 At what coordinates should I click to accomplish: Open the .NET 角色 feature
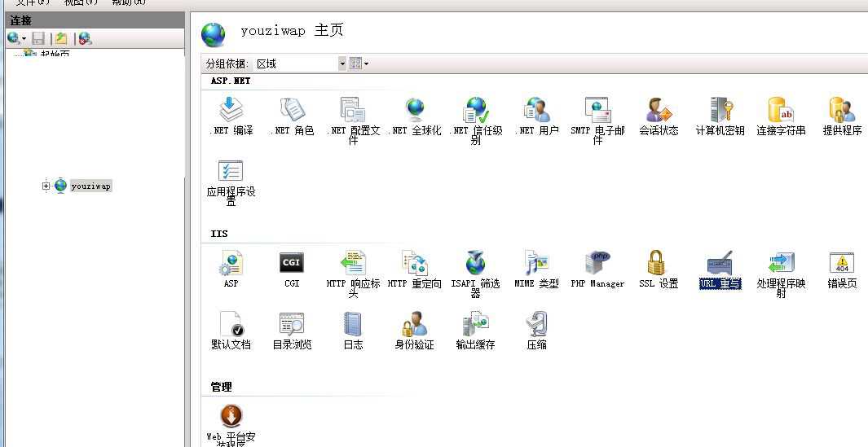click(292, 116)
